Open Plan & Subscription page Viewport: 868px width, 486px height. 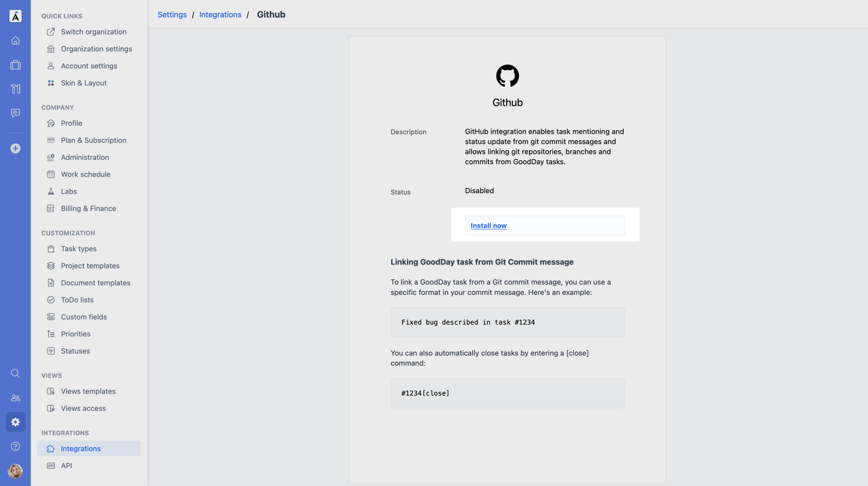pyautogui.click(x=94, y=140)
